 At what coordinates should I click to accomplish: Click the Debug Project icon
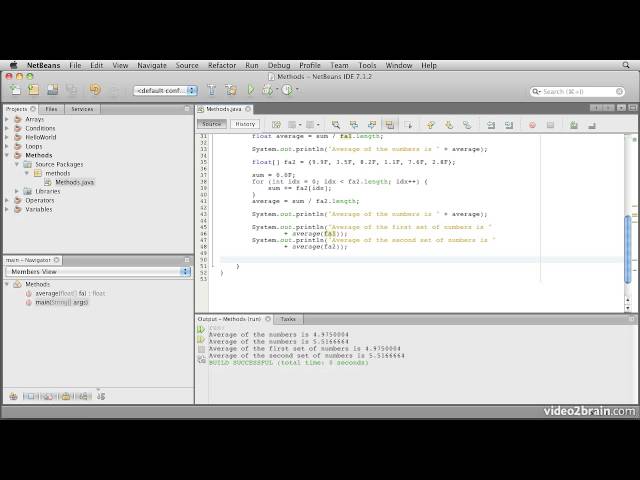pyautogui.click(x=267, y=90)
